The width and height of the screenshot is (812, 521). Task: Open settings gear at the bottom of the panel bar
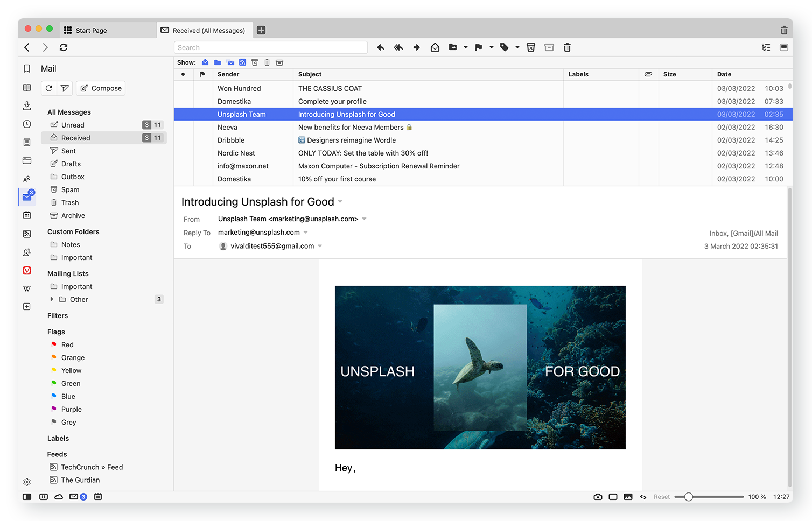point(27,482)
